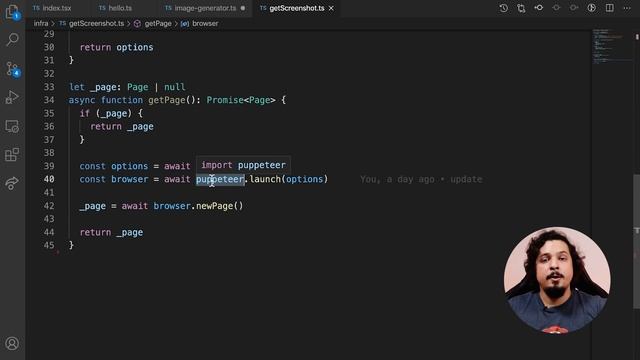This screenshot has height=360, width=640.
Task: Open the browser breadcrumb symbol
Action: click(205, 24)
